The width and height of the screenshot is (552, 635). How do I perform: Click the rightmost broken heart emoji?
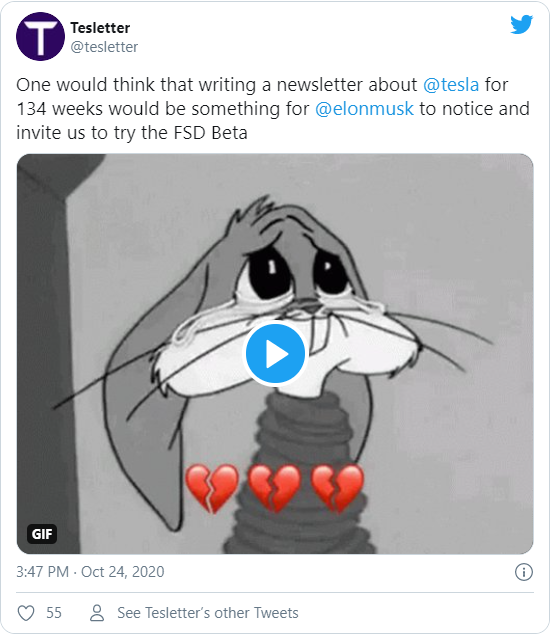click(337, 488)
